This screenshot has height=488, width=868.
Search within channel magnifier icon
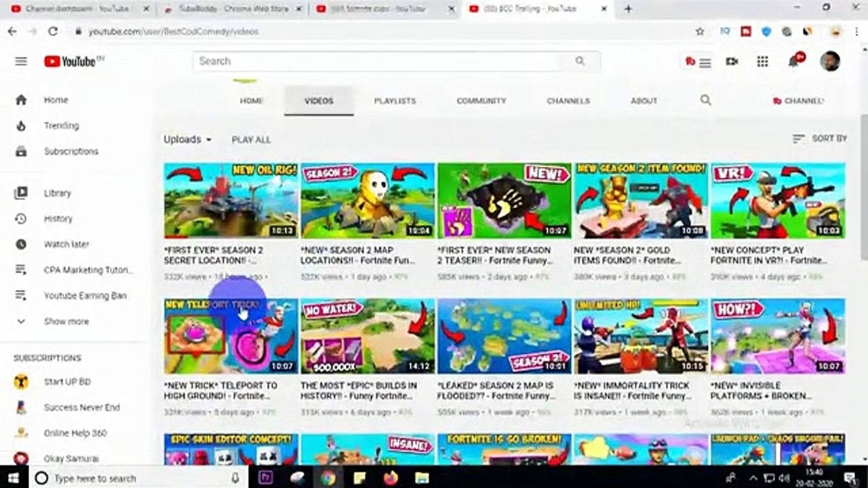coord(706,100)
